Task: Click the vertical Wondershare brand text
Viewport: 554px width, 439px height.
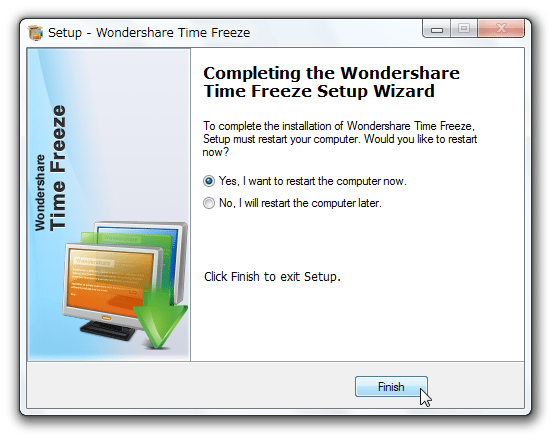Action: [40, 193]
